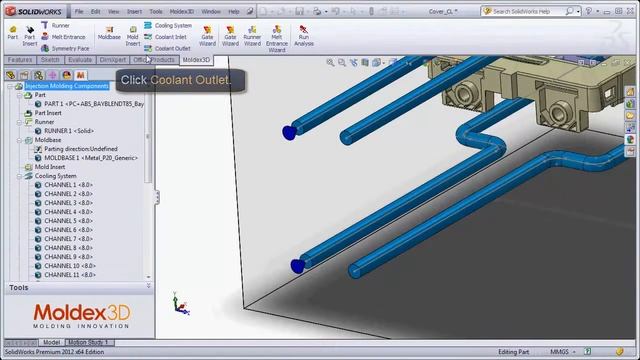Screen dimensions: 640x360
Task: Open the Tools menu
Action: [156, 11]
